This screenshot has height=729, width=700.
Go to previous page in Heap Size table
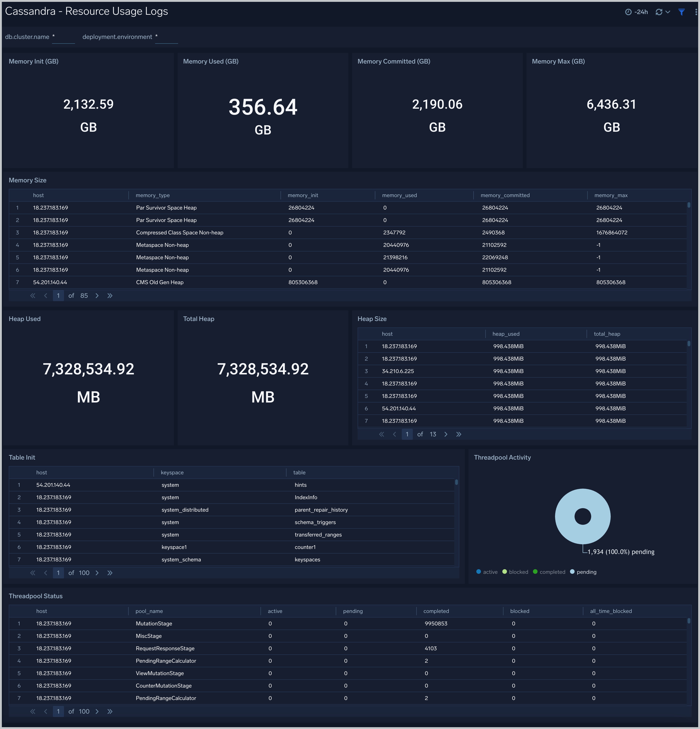pos(394,434)
